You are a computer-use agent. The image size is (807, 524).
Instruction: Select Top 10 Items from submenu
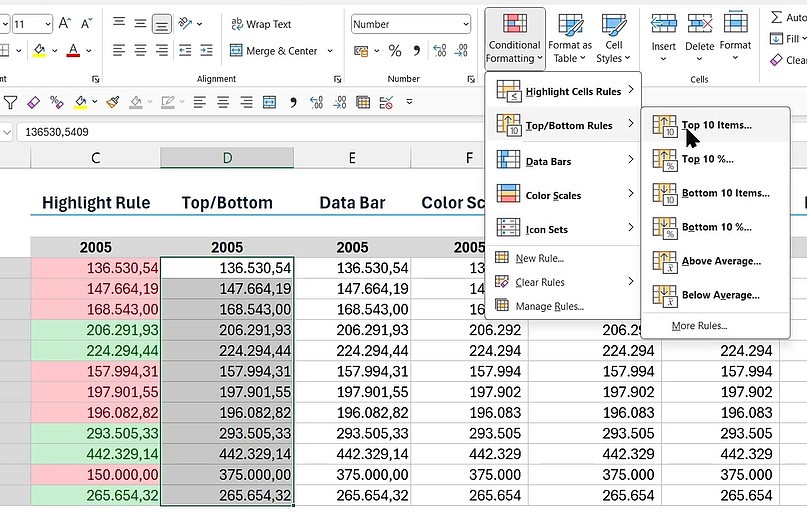[715, 125]
